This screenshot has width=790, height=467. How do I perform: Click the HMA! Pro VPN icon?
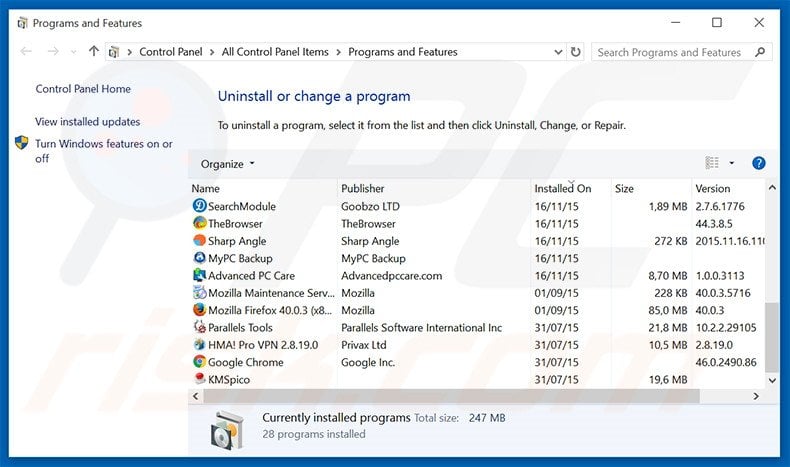coord(200,344)
